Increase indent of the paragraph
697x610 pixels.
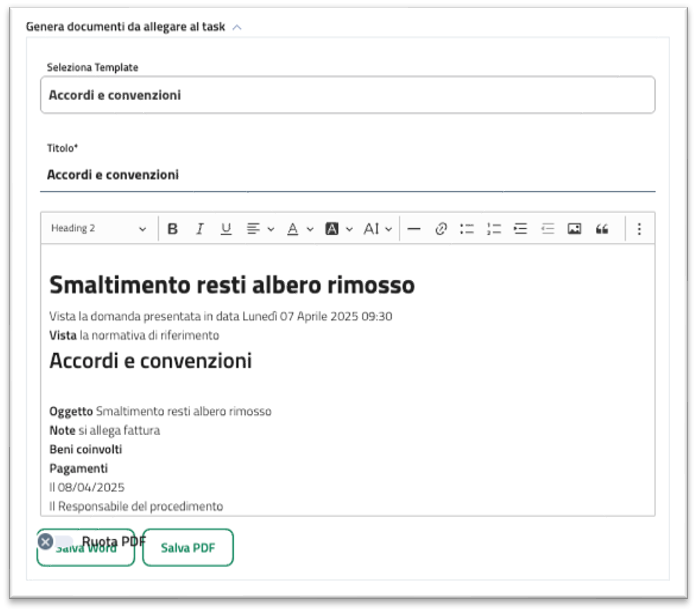[x=520, y=229]
